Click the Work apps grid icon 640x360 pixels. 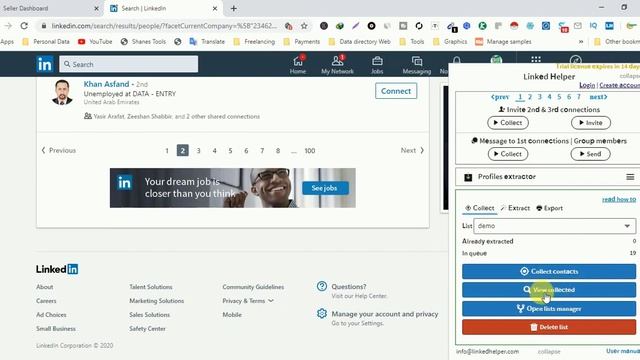click(x=536, y=60)
